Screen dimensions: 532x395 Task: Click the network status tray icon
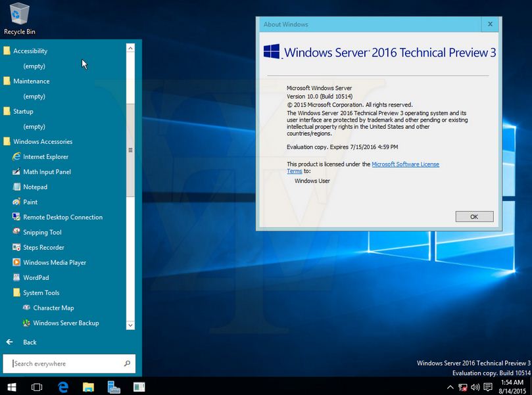(x=463, y=387)
